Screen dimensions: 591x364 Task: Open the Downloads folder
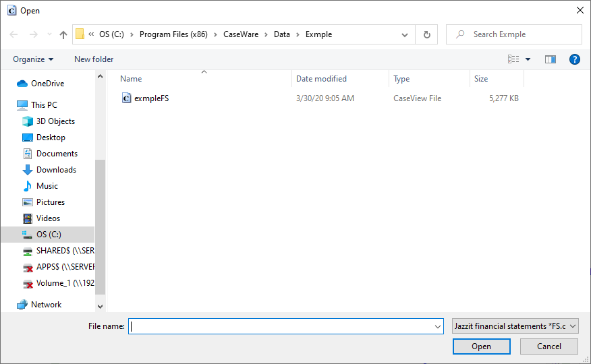point(56,170)
